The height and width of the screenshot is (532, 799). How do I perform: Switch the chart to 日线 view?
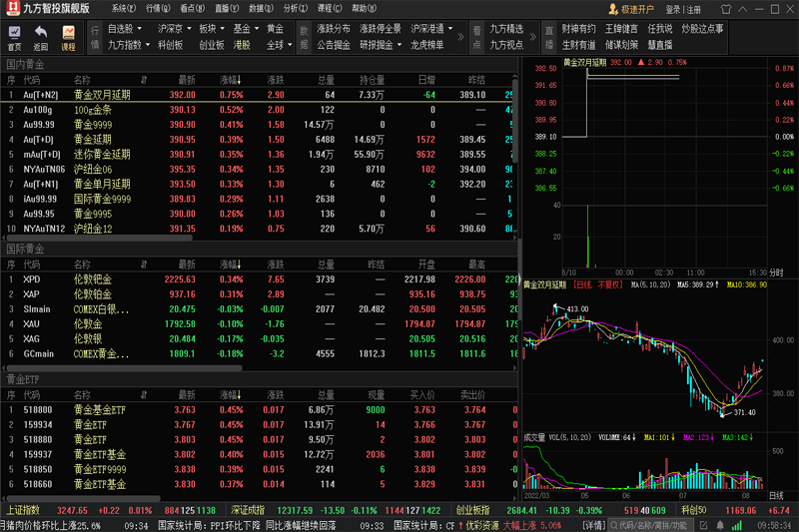coord(775,495)
